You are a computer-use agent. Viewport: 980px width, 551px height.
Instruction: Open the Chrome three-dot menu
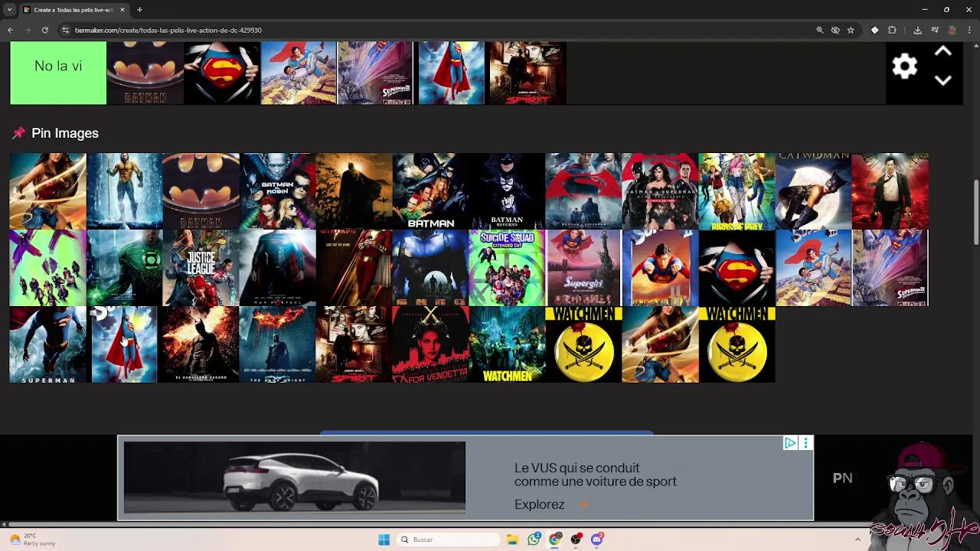[x=969, y=30]
